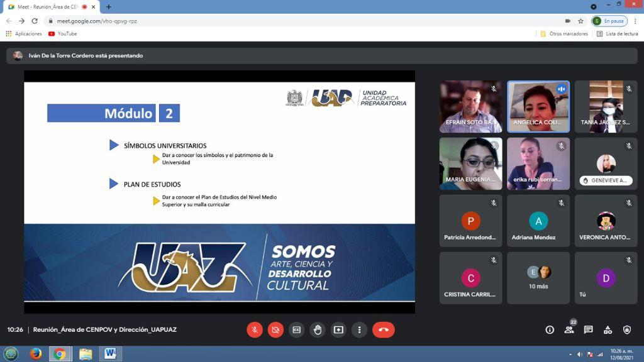Click the present screen icon
Viewport: 644px width, 362px height.
338,329
